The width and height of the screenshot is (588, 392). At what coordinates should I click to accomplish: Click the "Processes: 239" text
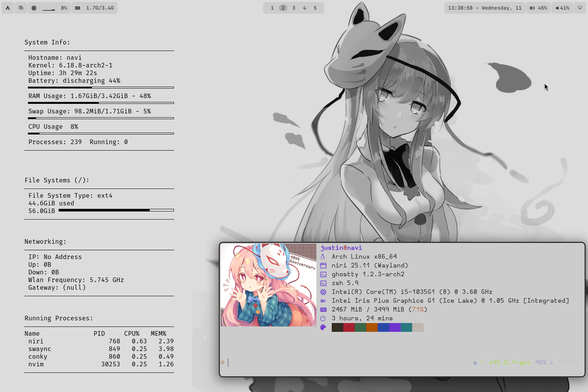coord(55,142)
